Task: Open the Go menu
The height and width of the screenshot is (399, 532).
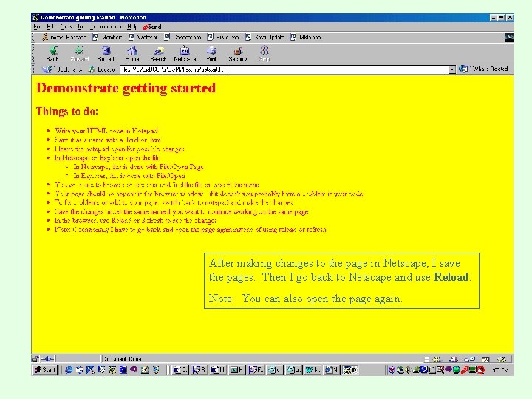Action: (81, 27)
